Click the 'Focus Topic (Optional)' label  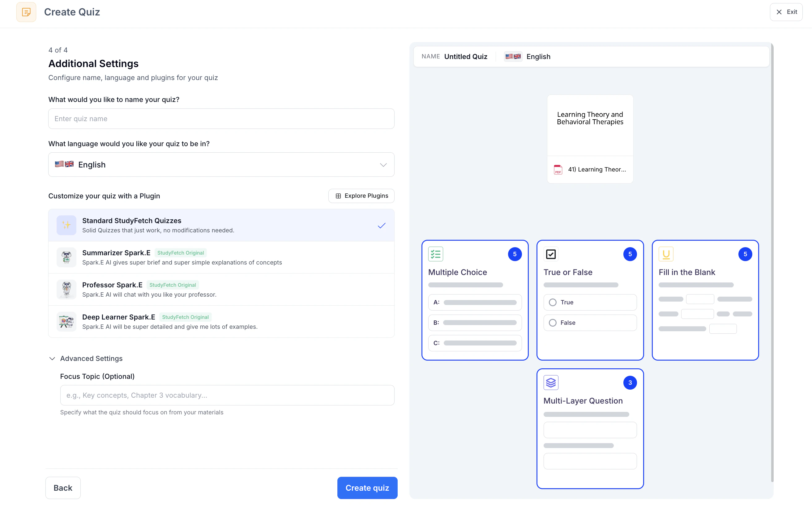tap(97, 376)
